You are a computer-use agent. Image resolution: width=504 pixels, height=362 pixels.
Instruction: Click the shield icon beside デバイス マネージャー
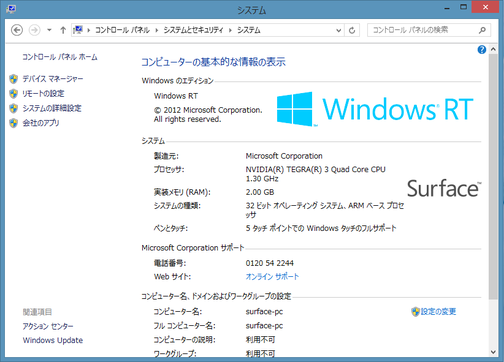(13, 79)
